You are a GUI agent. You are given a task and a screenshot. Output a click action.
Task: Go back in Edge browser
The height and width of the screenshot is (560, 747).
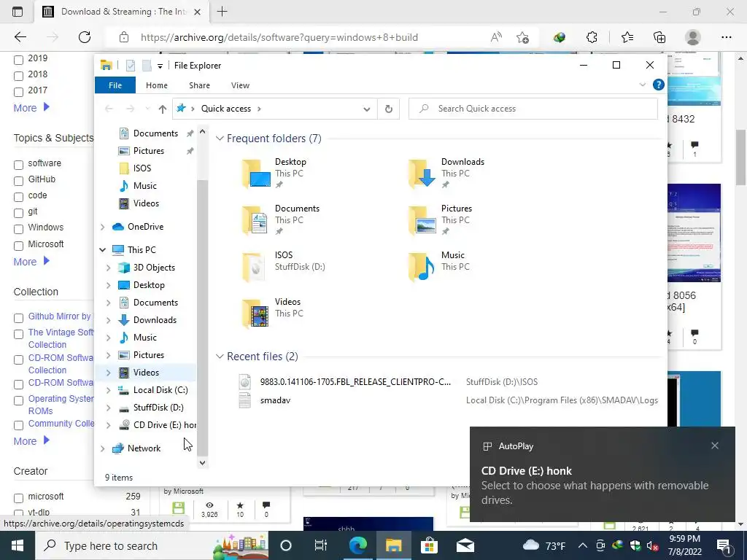pyautogui.click(x=20, y=37)
